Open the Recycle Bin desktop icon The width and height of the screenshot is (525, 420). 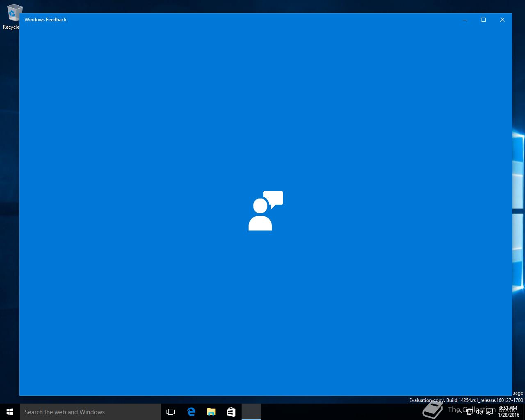(x=14, y=16)
